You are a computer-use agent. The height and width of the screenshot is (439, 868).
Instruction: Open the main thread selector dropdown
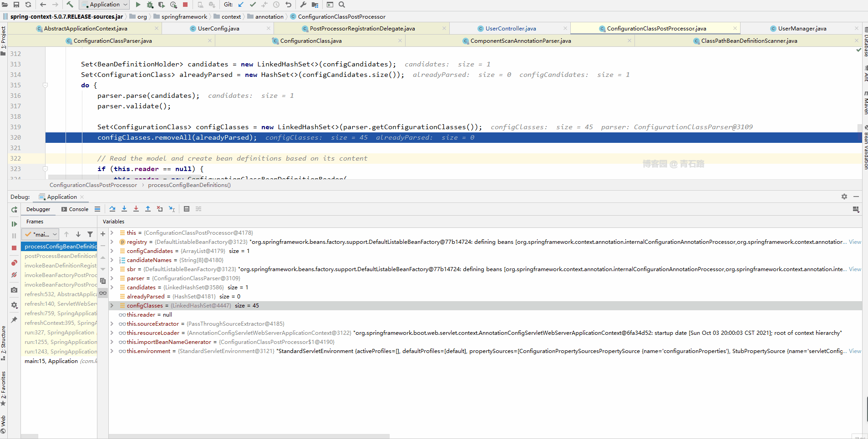pos(41,234)
